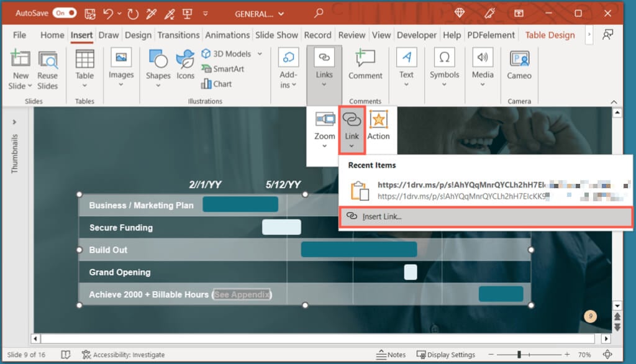
Task: Open Display Settings
Action: 445,355
